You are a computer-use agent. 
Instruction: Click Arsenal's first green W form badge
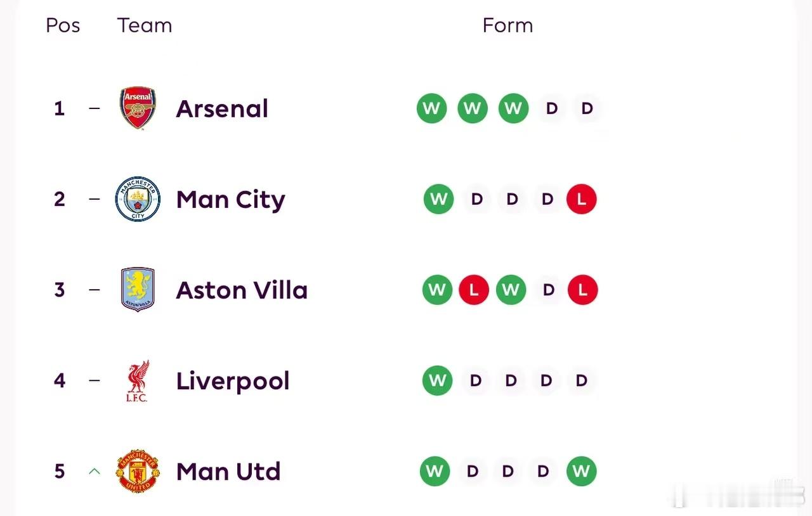[431, 108]
